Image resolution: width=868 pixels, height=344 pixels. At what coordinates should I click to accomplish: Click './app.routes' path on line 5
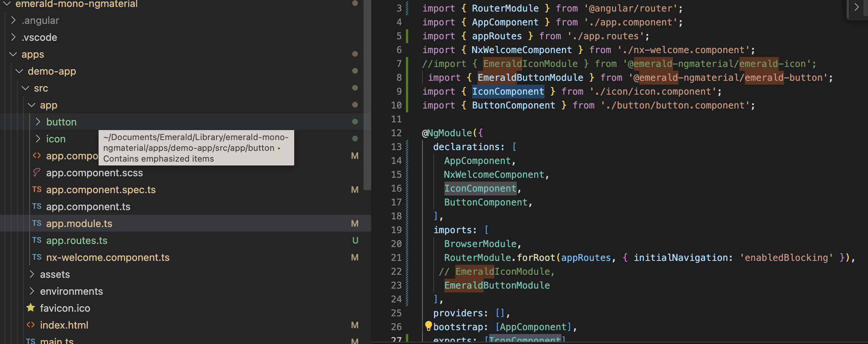pos(606,36)
